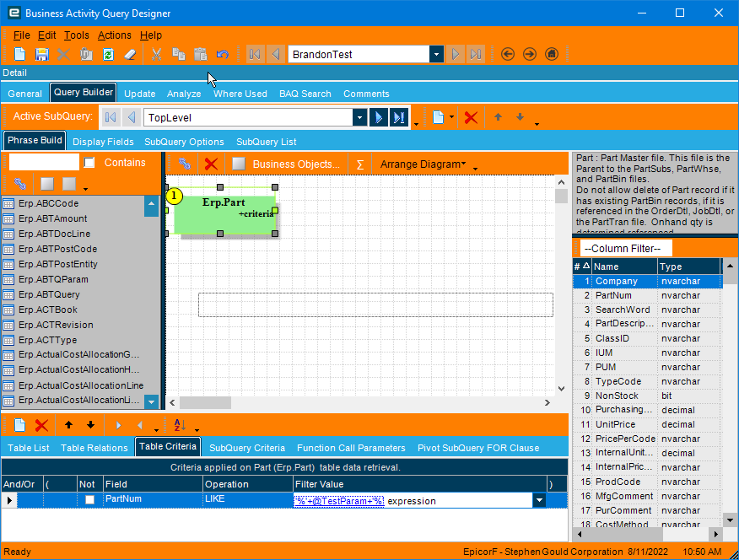Click the Column Filter input box

626,248
